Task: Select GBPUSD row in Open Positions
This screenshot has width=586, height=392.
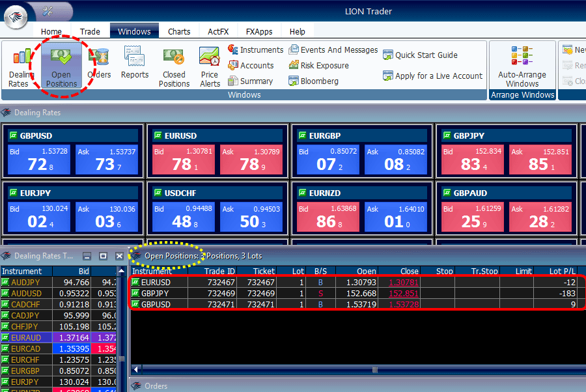Action: pyautogui.click(x=357, y=304)
